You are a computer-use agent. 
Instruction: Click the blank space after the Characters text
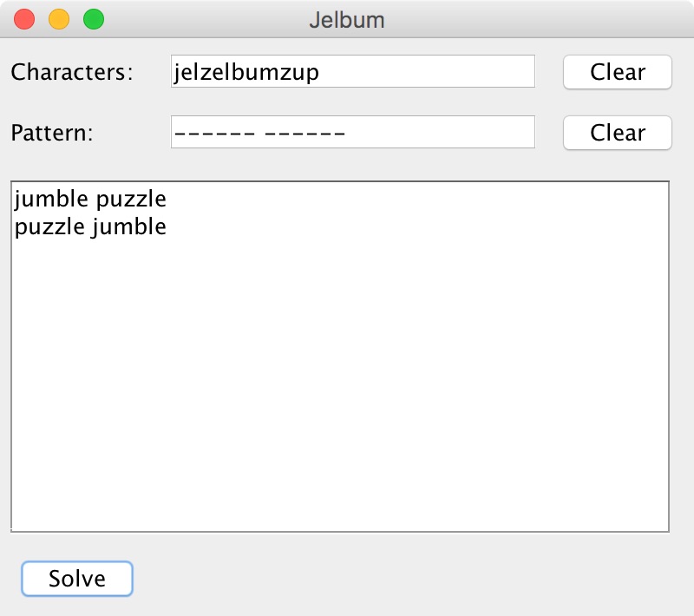(x=434, y=72)
